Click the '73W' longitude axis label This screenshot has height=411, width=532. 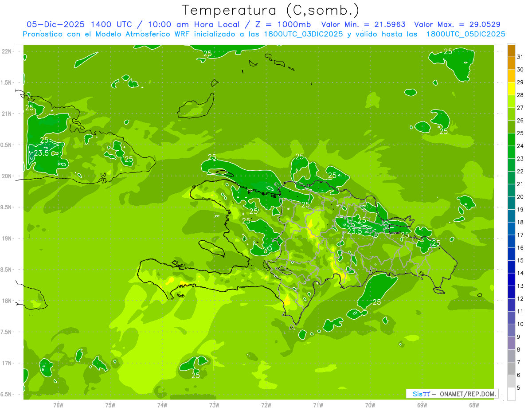[214, 405]
